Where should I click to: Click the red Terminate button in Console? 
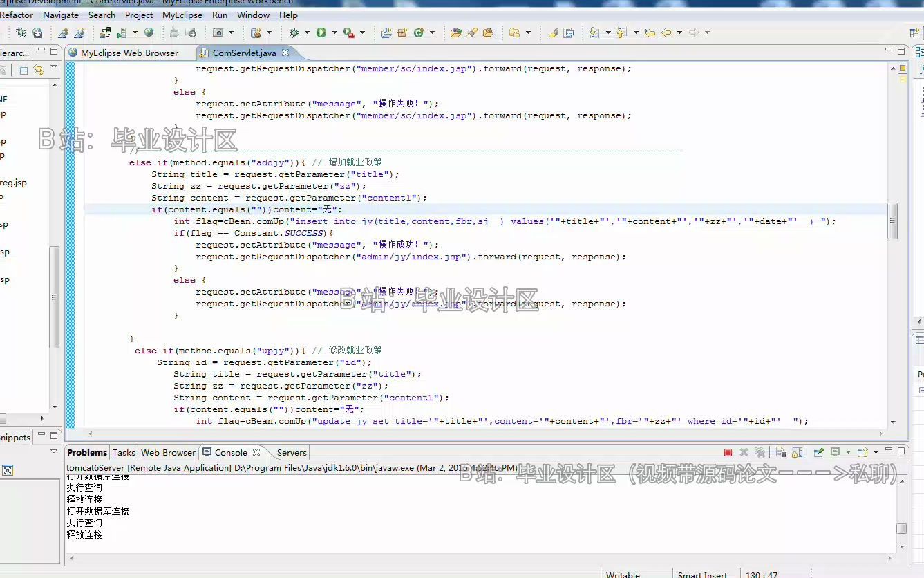728,452
